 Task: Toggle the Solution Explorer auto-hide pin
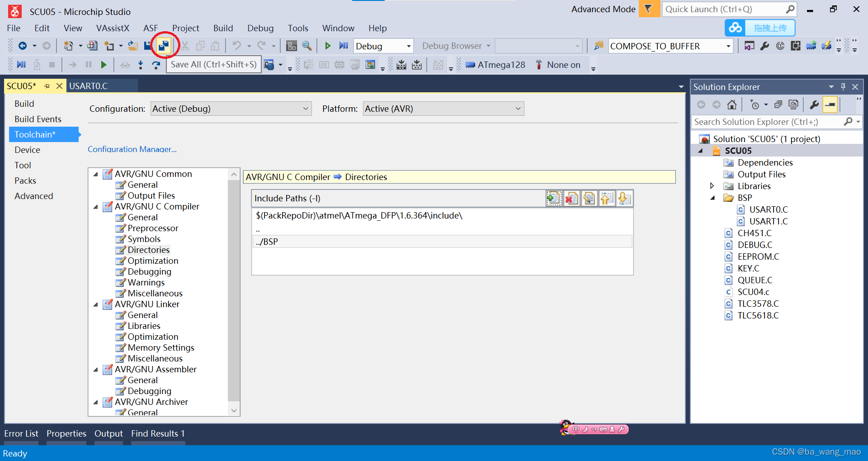(x=843, y=86)
